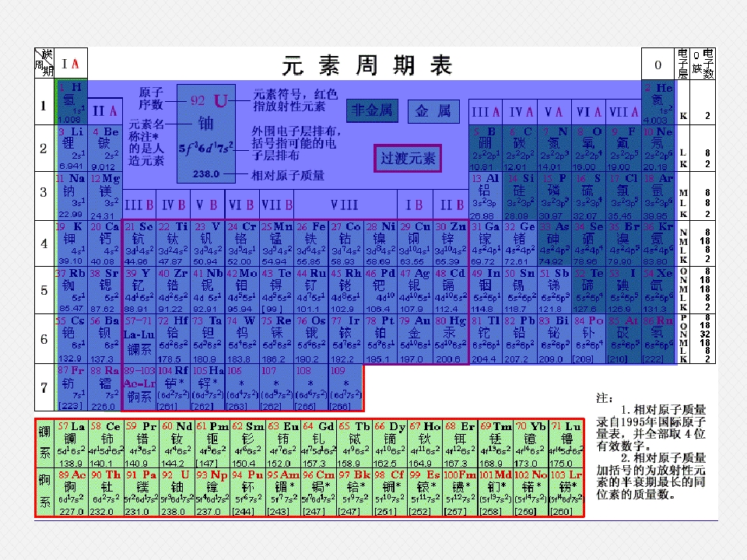747x560 pixels.
Task: Select the neodymium cell 60 Nd
Action: [x=177, y=444]
